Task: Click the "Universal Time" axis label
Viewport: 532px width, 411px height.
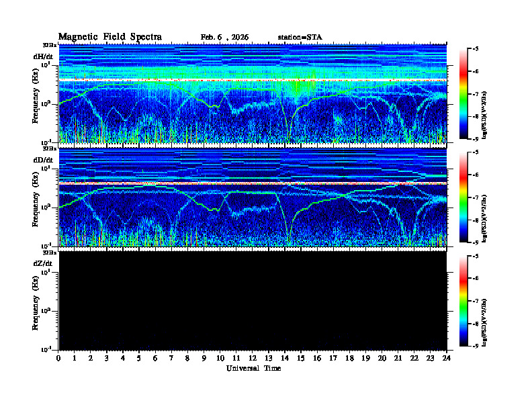Action: (253, 368)
